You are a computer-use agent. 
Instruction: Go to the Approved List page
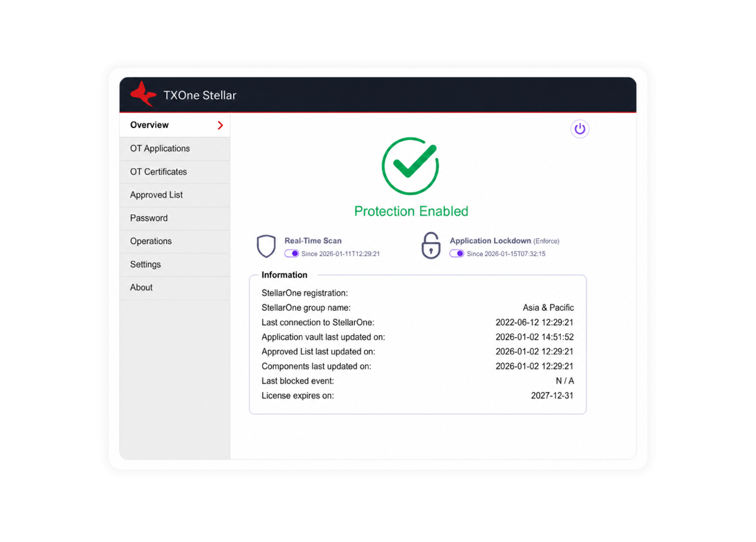(x=175, y=195)
